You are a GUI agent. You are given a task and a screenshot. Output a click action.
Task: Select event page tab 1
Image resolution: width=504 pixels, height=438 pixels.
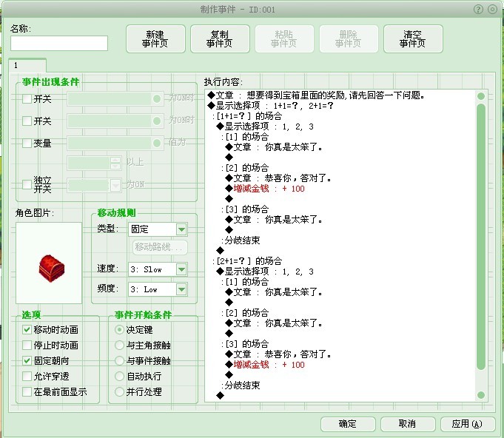pyautogui.click(x=27, y=65)
